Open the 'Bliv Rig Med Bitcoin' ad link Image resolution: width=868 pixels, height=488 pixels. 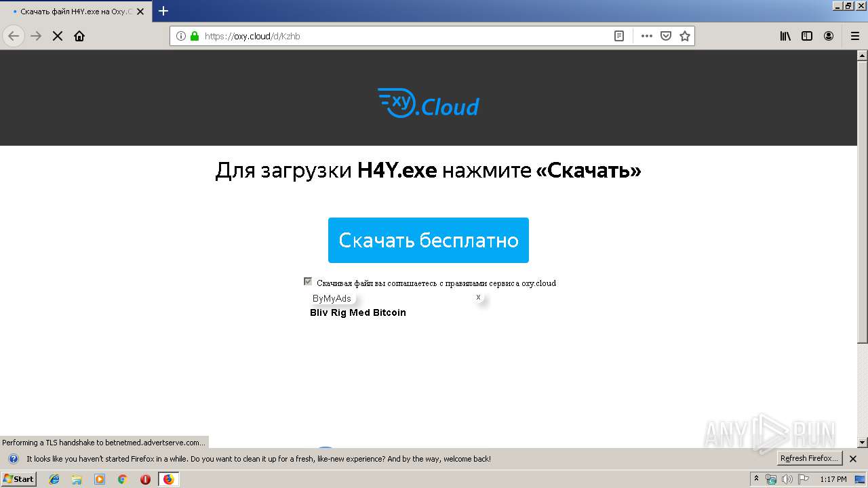(x=358, y=312)
